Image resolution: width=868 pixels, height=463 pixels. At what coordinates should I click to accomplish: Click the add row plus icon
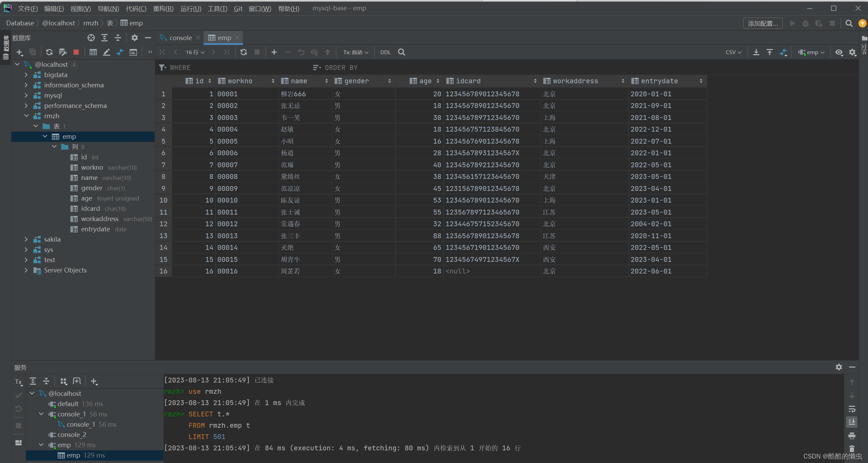click(x=274, y=52)
